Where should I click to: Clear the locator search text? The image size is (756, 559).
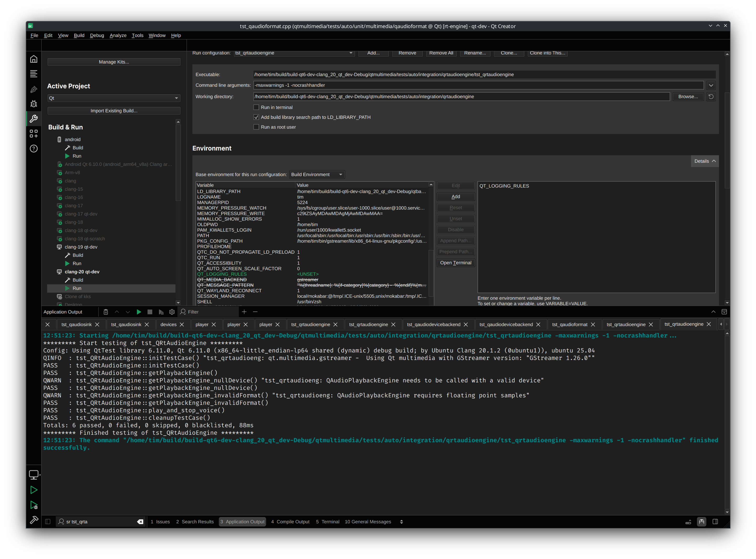[140, 522]
